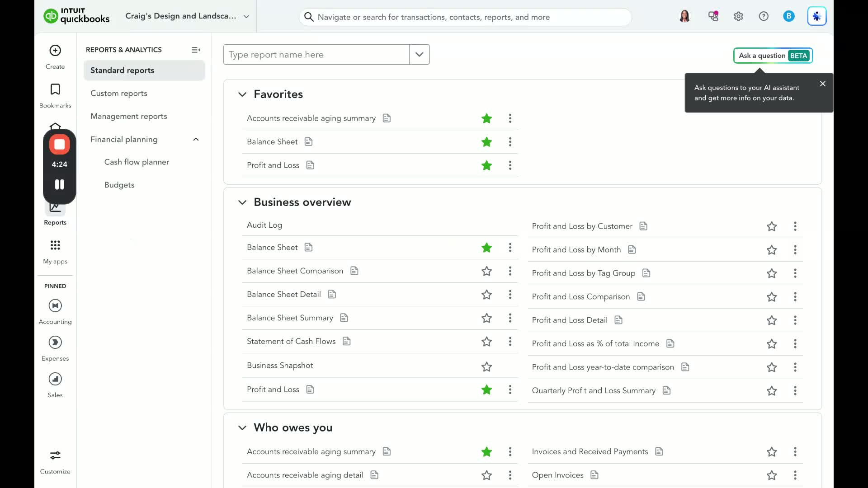Open Management reports section
The width and height of the screenshot is (868, 488).
click(129, 117)
